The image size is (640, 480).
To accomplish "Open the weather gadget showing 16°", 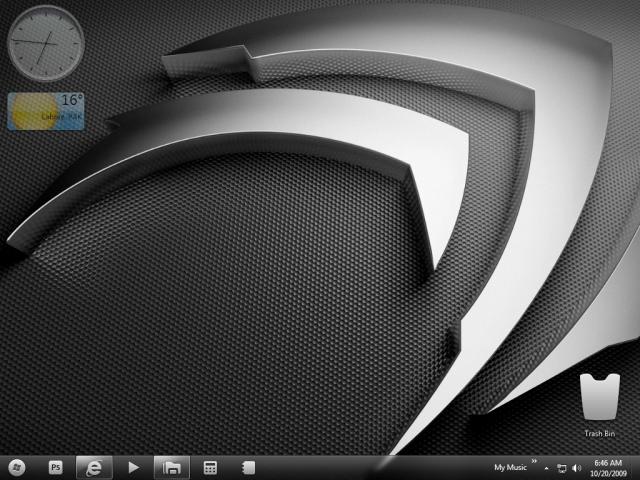I will (46, 111).
